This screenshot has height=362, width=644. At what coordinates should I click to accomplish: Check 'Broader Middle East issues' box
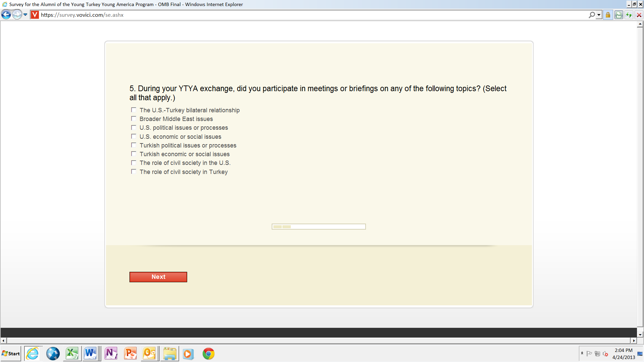point(133,119)
